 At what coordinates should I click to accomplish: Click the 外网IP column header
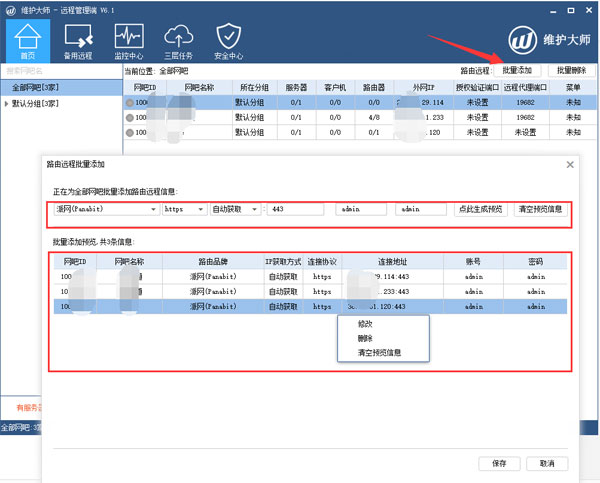423,87
